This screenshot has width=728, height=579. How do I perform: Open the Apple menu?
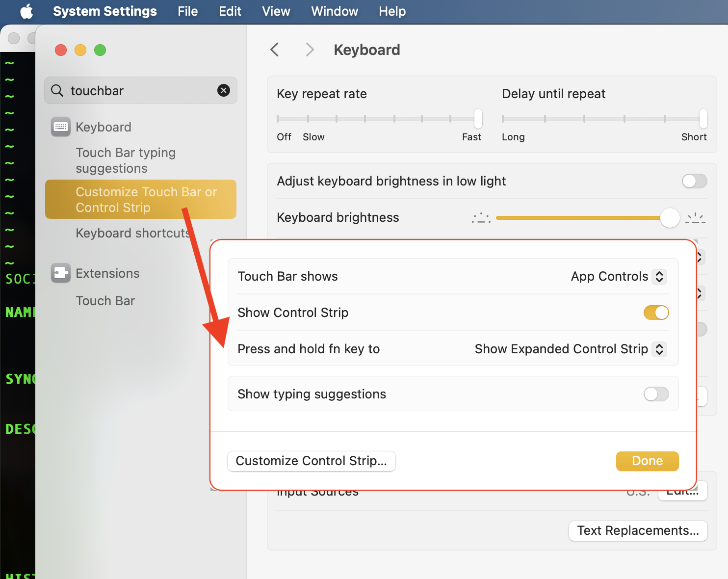[x=26, y=11]
